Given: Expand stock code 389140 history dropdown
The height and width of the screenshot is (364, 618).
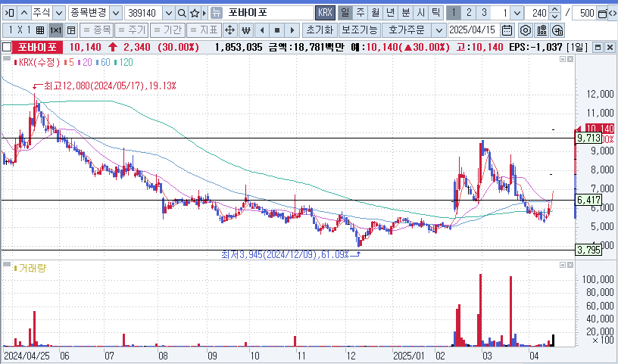Looking at the screenshot, I should [x=168, y=13].
